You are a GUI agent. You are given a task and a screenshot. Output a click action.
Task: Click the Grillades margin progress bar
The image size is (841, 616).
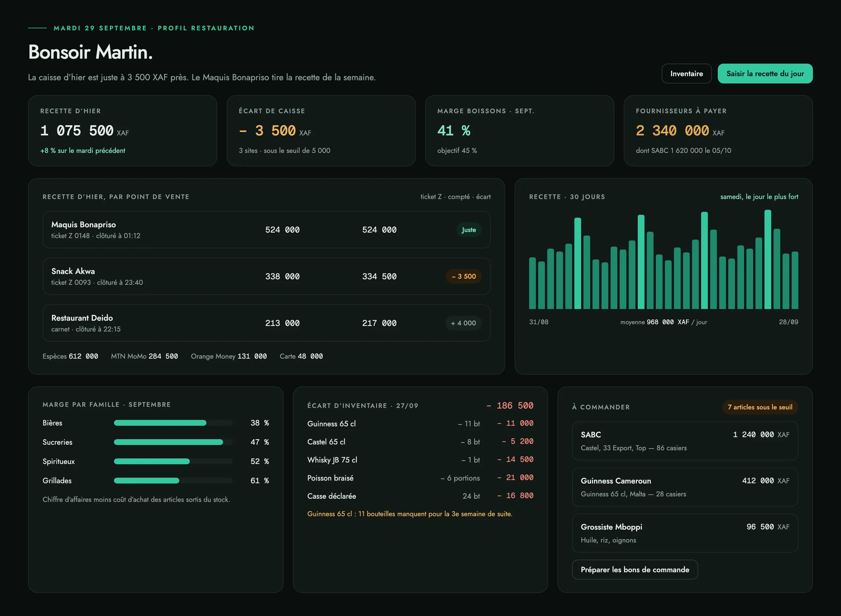coord(173,481)
